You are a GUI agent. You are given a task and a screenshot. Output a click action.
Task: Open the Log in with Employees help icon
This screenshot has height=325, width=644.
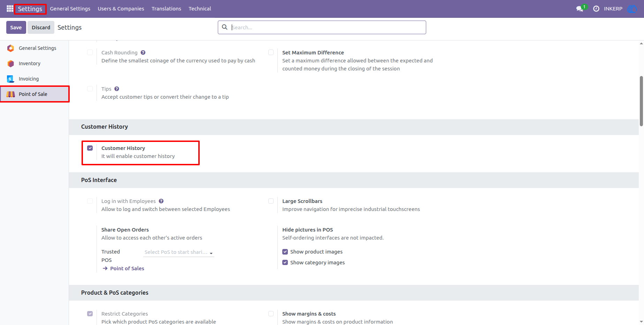(x=161, y=201)
